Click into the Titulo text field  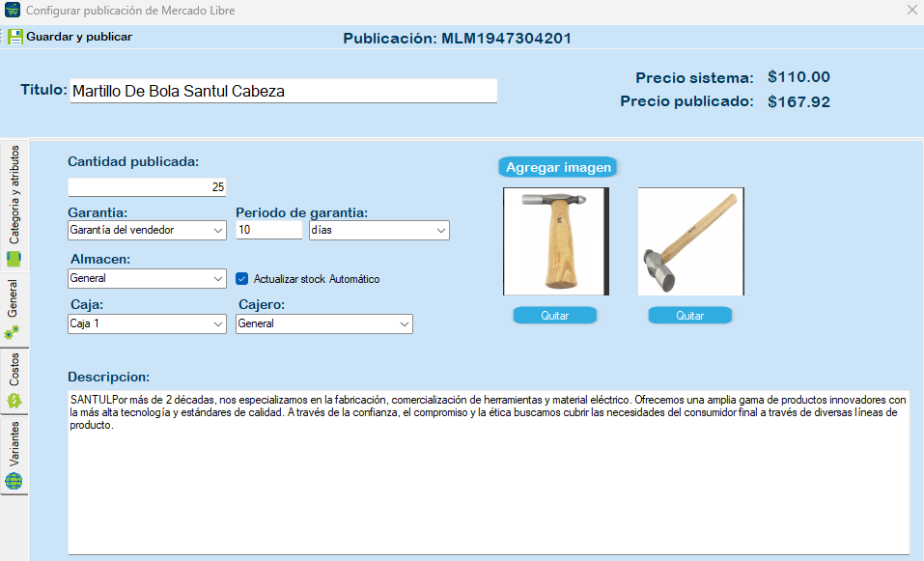point(282,91)
